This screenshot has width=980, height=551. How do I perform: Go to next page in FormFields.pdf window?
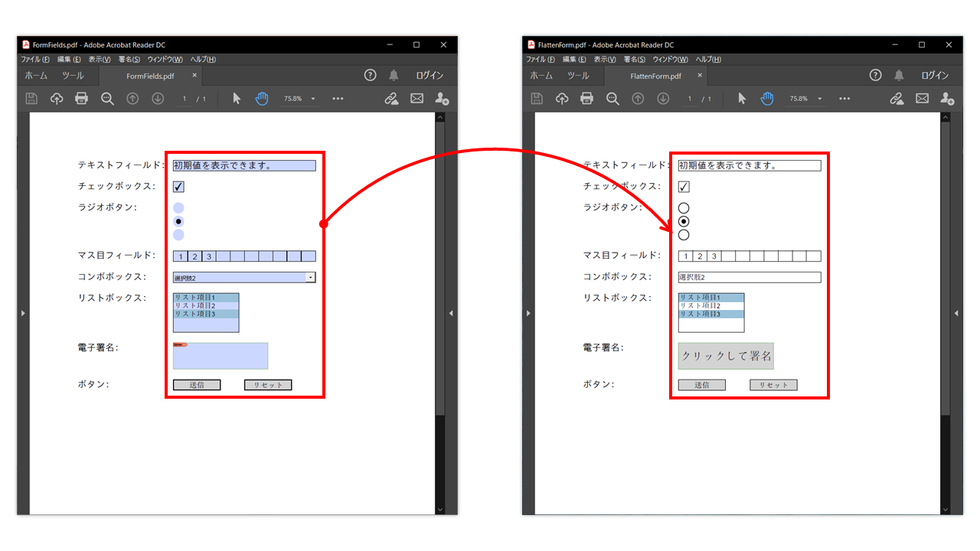coord(158,99)
